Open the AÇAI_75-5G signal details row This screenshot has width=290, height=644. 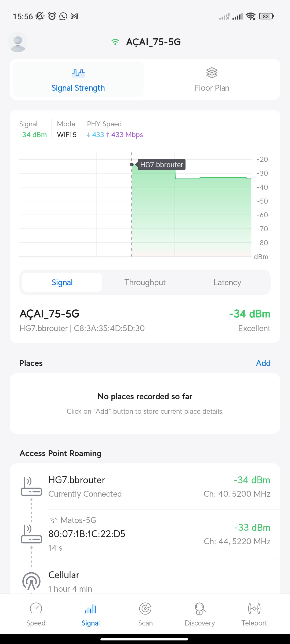pyautogui.click(x=145, y=321)
